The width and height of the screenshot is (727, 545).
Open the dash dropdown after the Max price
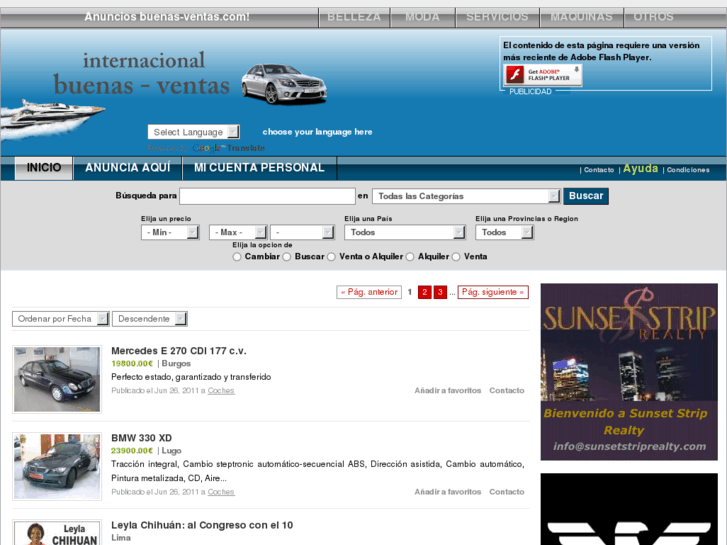[302, 232]
